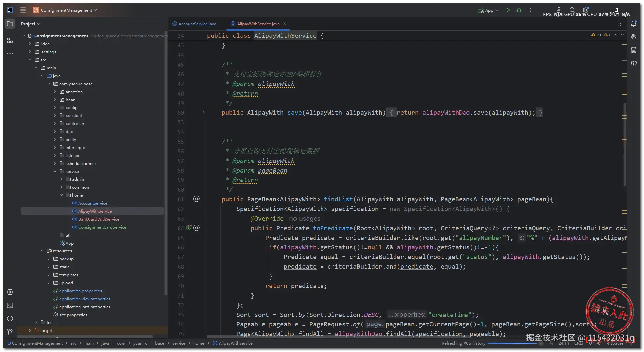Collapse the service package
Screen dimensions: 644x352
click(x=55, y=171)
